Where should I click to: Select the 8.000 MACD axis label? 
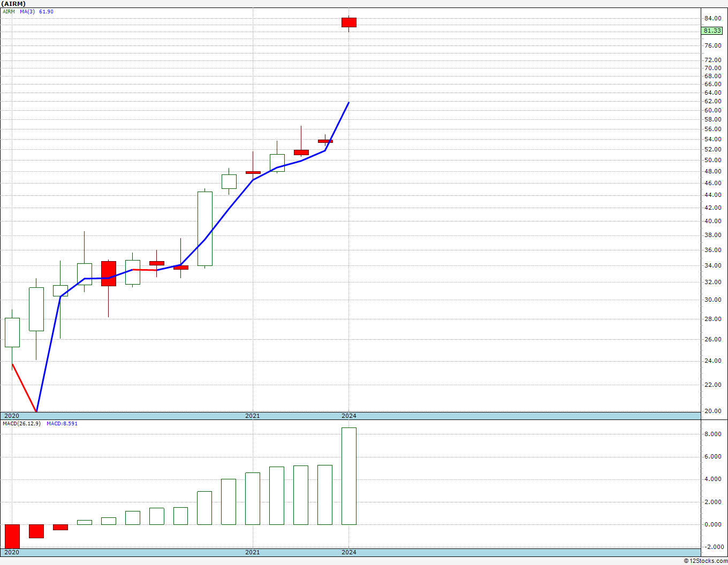(x=712, y=434)
